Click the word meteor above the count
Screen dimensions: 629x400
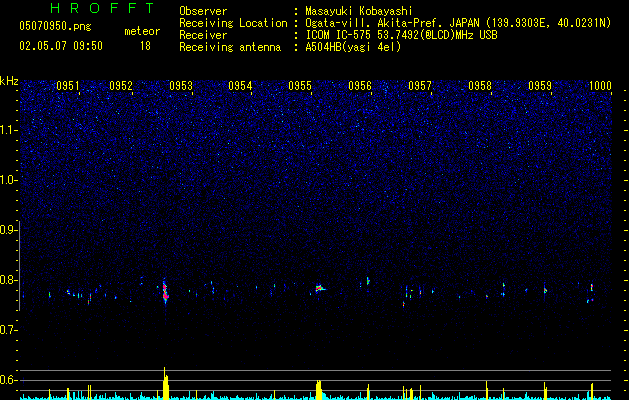coord(142,31)
